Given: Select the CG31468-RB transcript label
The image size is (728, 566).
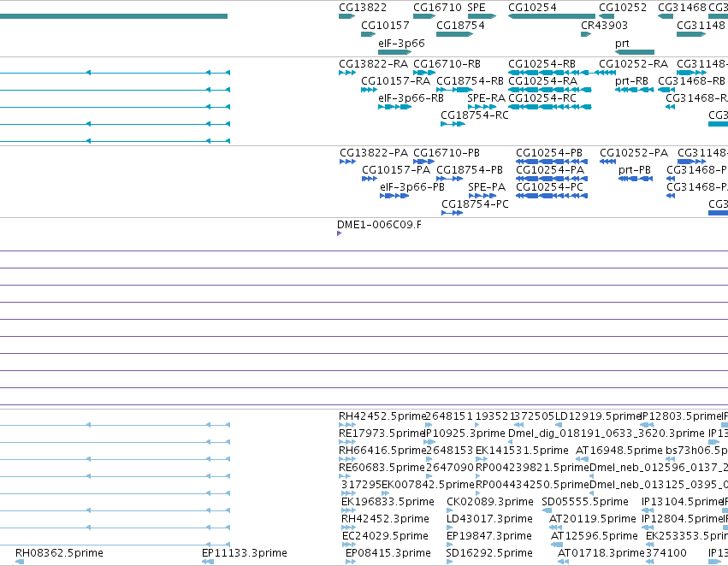Looking at the screenshot, I should coord(691,80).
